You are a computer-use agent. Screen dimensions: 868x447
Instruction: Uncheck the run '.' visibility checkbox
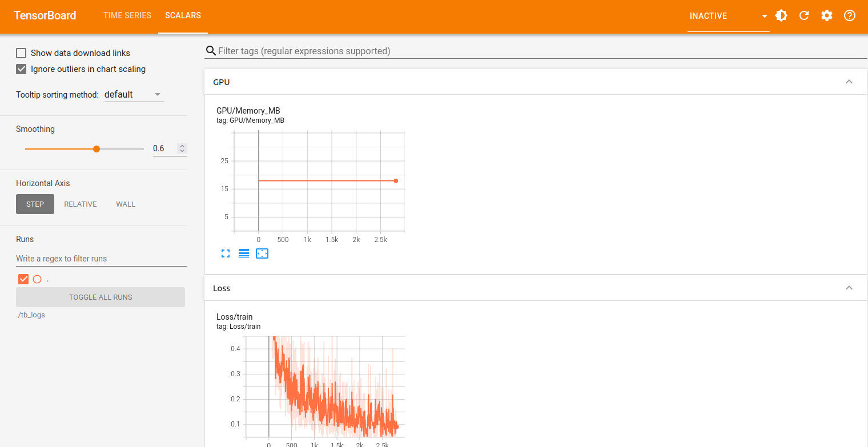click(23, 279)
